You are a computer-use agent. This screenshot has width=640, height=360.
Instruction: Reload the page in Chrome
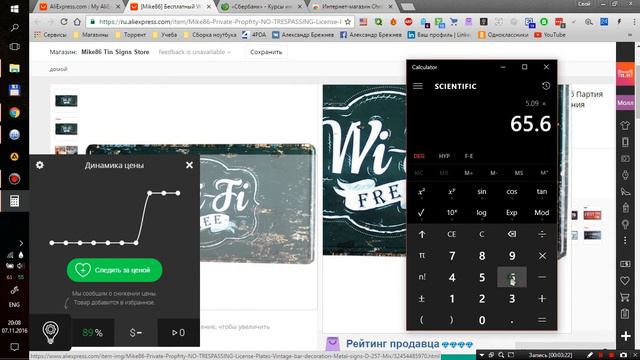(64, 22)
